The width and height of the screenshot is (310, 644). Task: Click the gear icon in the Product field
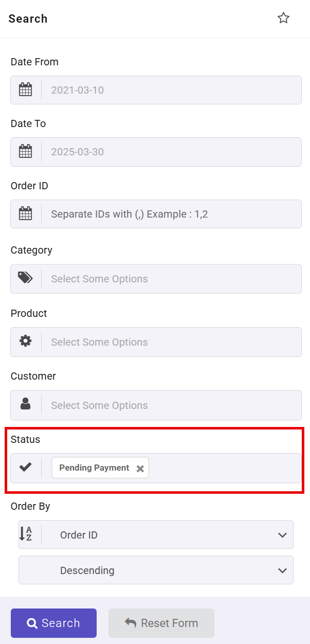pyautogui.click(x=25, y=342)
